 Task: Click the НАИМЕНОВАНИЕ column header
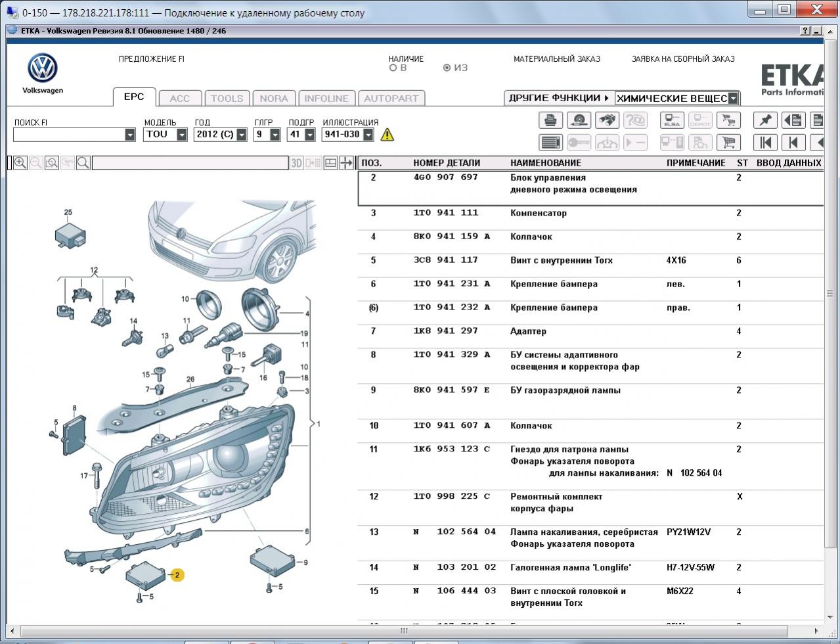click(546, 163)
